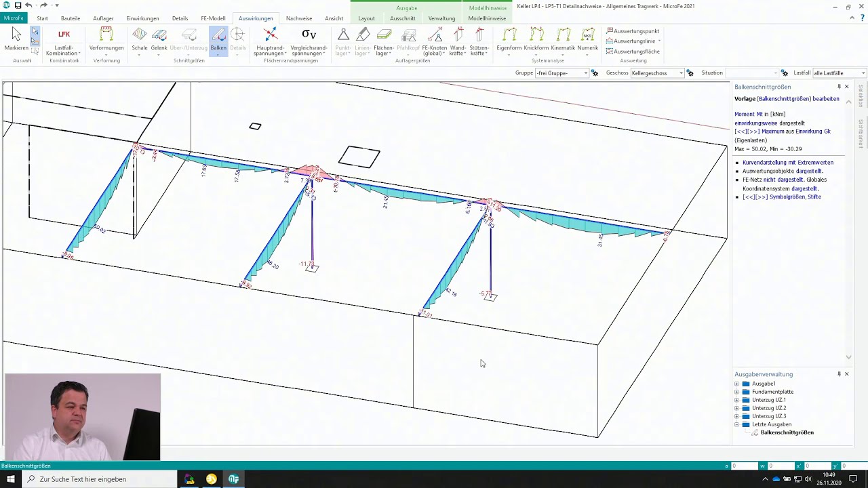Open the MicroFe application menu
Viewport: 868px width, 488px height.
pyautogui.click(x=14, y=18)
